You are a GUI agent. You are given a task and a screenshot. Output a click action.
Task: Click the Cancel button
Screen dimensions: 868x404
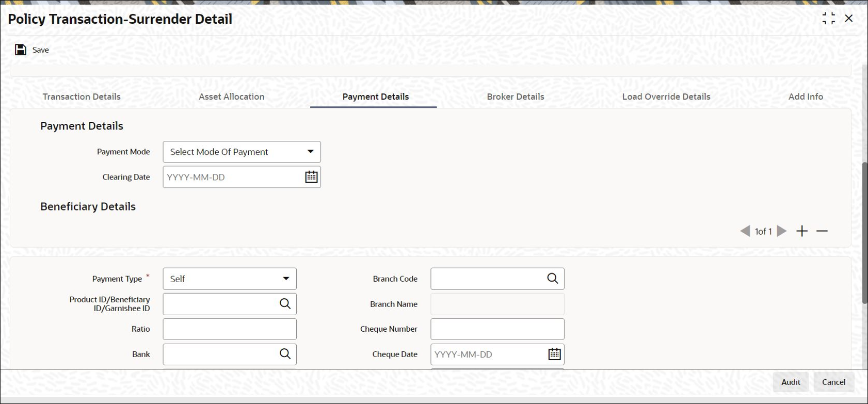point(834,382)
